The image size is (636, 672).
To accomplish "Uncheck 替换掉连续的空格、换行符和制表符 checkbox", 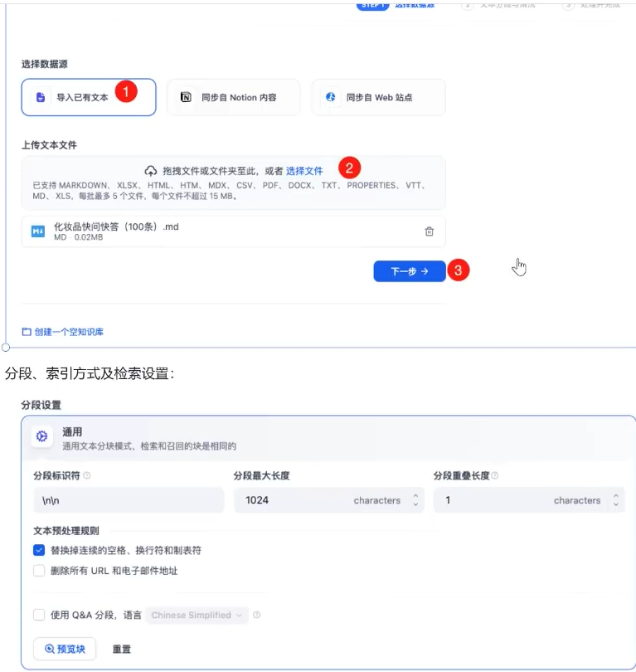I will [39, 550].
